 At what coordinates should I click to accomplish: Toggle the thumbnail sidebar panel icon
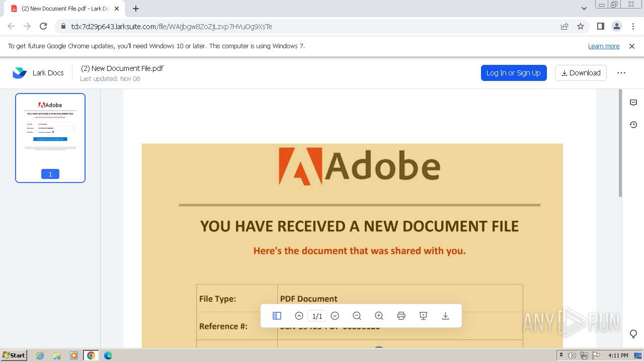pyautogui.click(x=277, y=316)
